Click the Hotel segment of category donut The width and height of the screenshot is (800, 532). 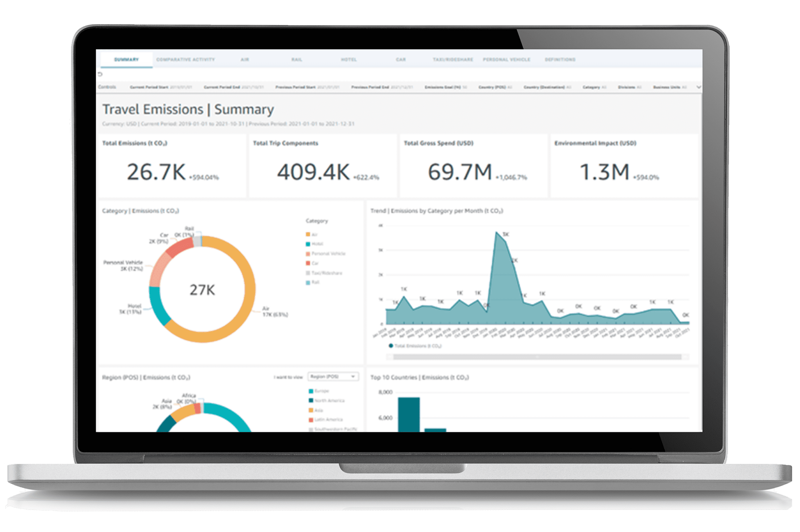[157, 305]
